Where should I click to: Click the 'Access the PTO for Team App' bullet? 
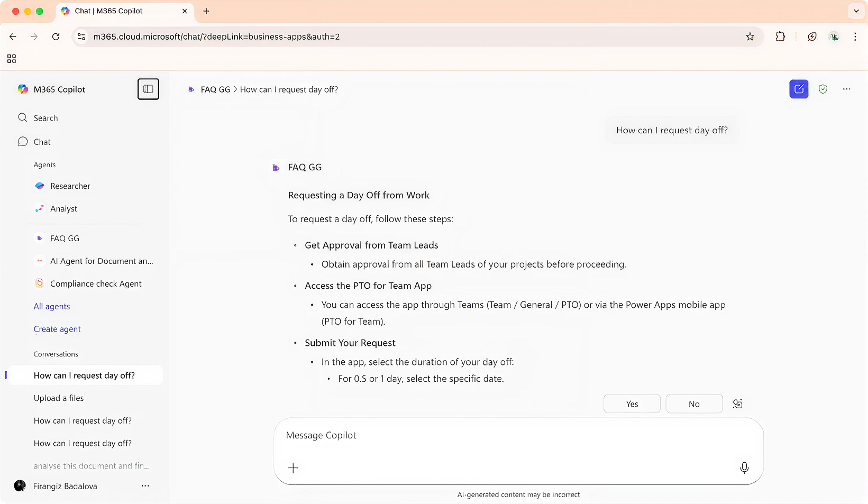pyautogui.click(x=368, y=286)
